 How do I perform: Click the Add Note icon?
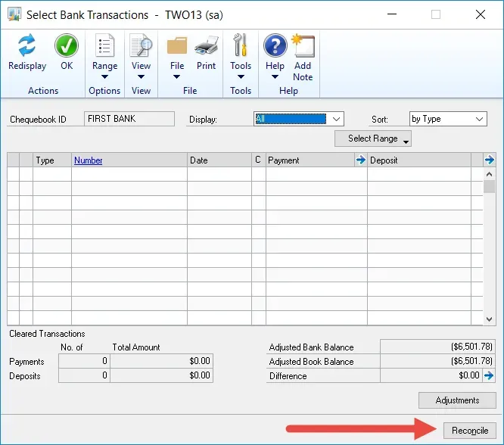[x=303, y=46]
